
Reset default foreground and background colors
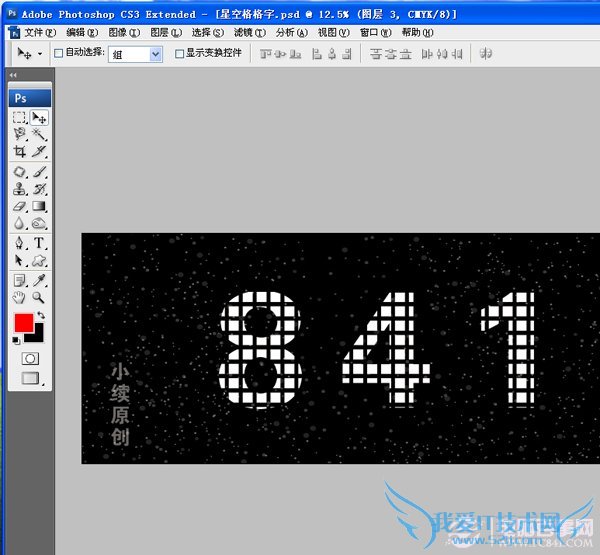16,340
